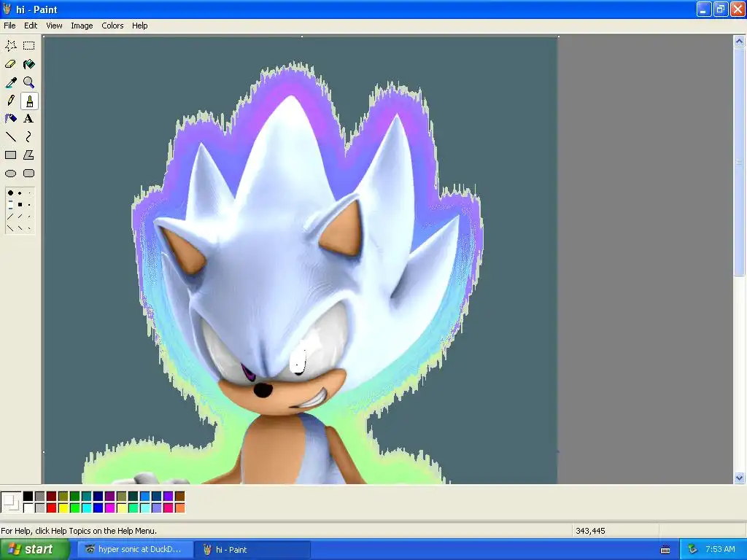Pick the large backslash brush shape
This screenshot has height=560, width=747.
10,228
